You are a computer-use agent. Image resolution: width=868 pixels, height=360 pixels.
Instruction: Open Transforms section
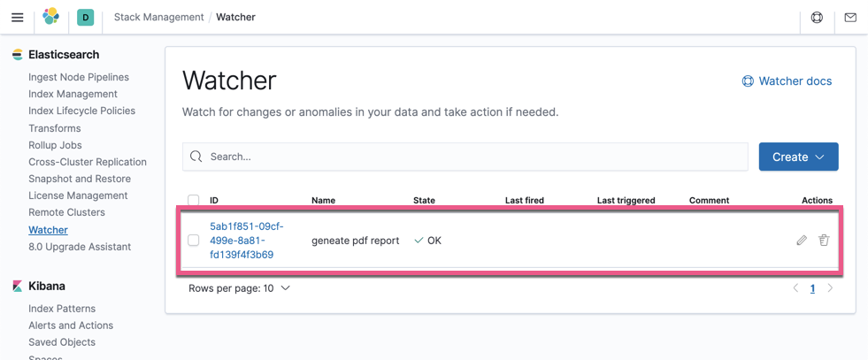pos(55,128)
